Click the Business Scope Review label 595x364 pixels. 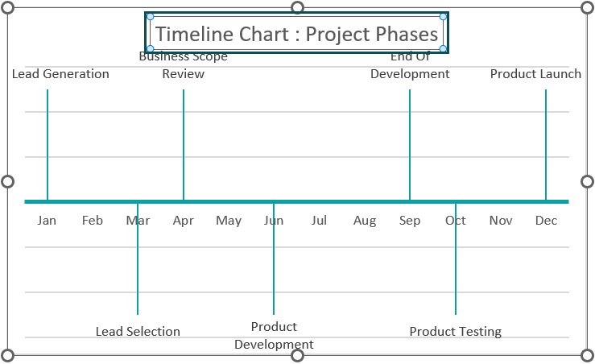184,65
